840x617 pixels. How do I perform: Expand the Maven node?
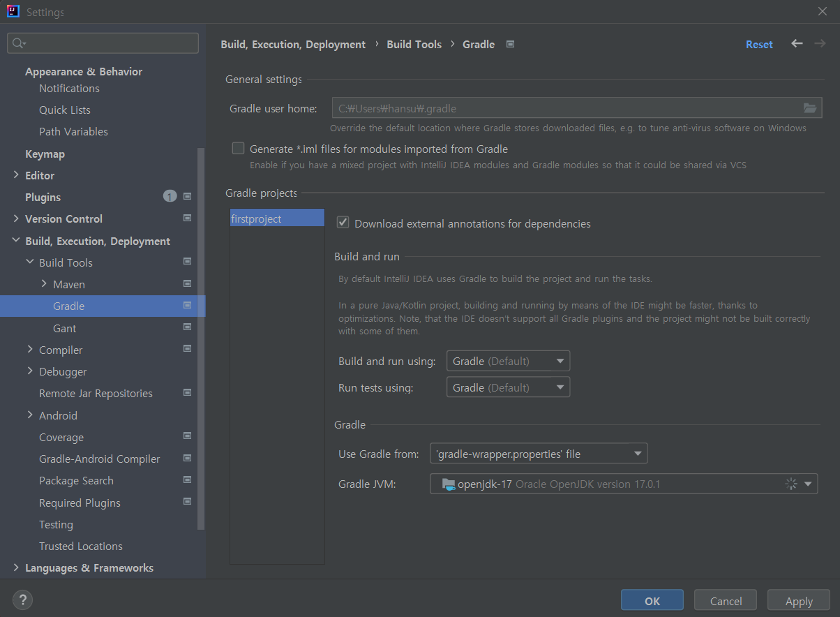(x=44, y=284)
